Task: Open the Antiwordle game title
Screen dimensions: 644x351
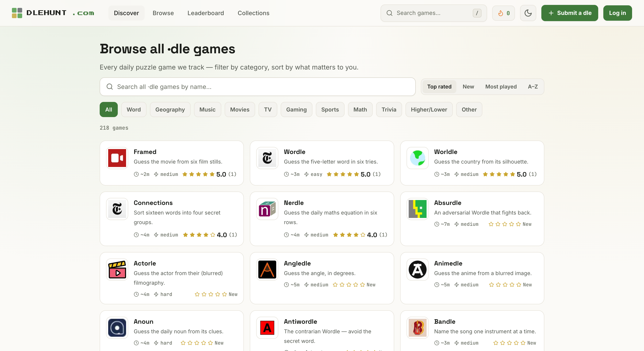Action: [x=300, y=321]
